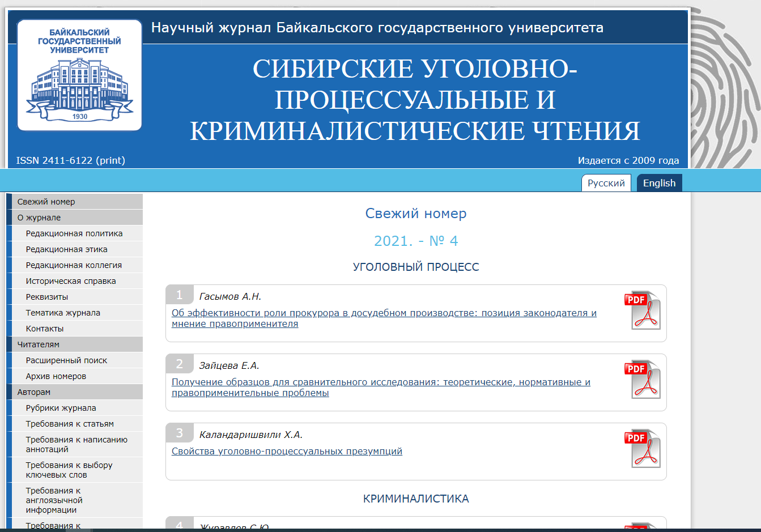This screenshot has height=532, width=761.
Task: Click О журнале sidebar section
Action: 39,218
